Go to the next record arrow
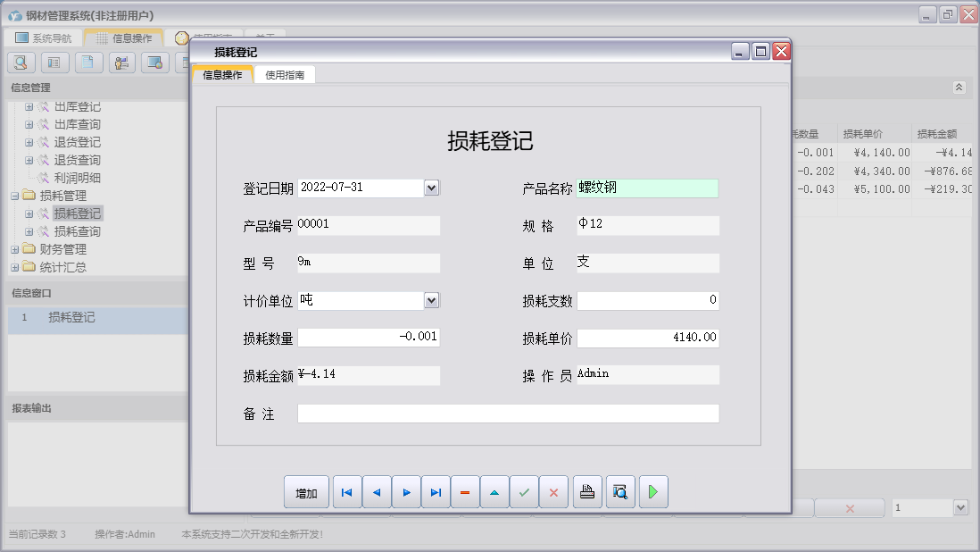This screenshot has width=980, height=552. click(405, 491)
